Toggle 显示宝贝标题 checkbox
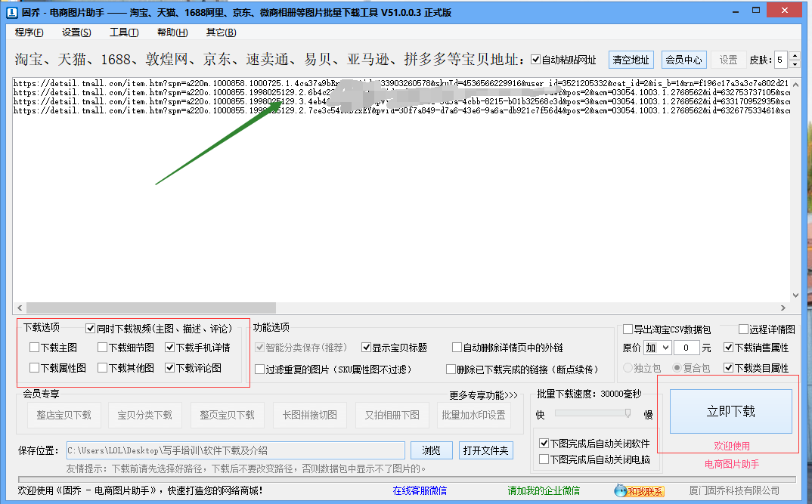The height and width of the screenshot is (504, 812). [366, 348]
